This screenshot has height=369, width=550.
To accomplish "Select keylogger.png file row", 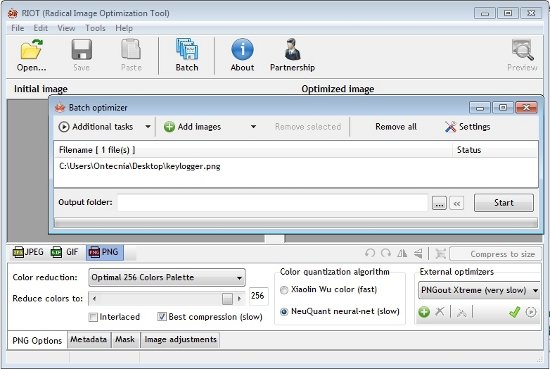I will coord(296,166).
